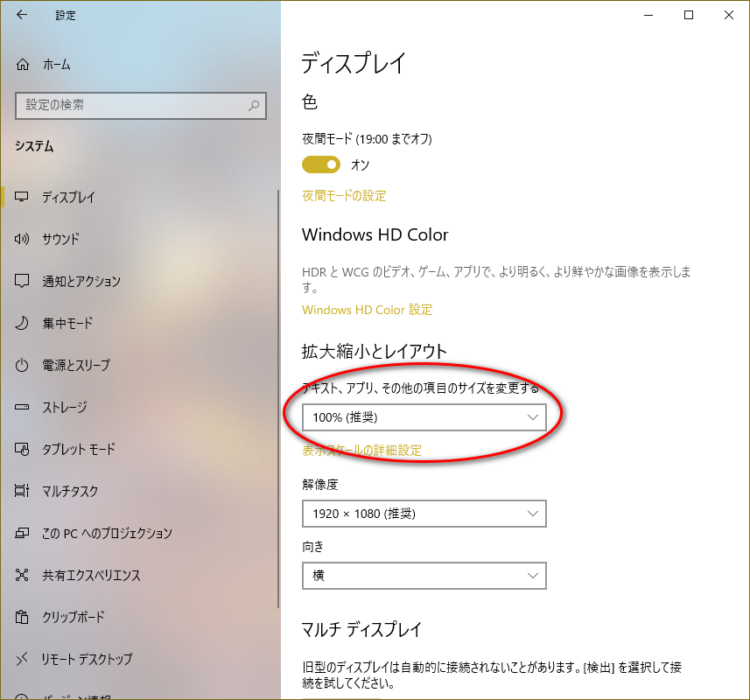Click the Tablet mode (タブレット モード) icon
Viewport: 750px width, 700px height.
pos(23,449)
